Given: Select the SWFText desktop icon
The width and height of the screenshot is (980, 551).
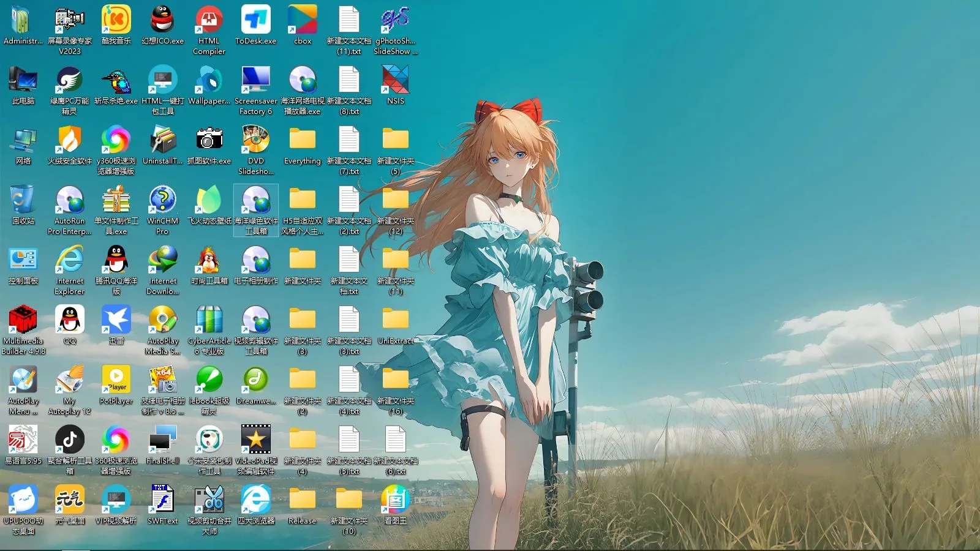Looking at the screenshot, I should pos(163,500).
